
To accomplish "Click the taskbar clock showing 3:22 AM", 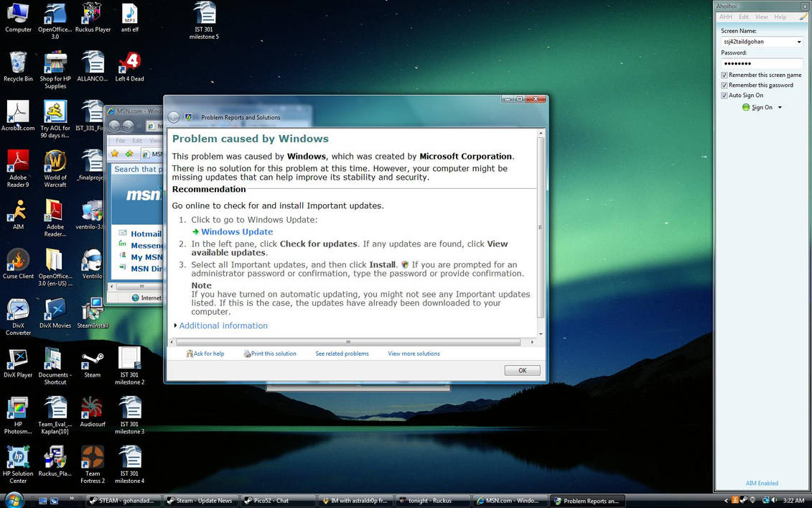I will point(793,501).
